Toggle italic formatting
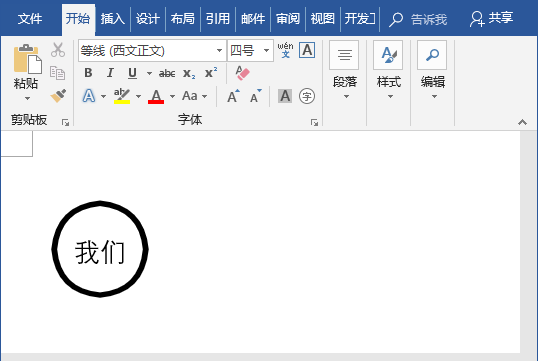 [110, 73]
